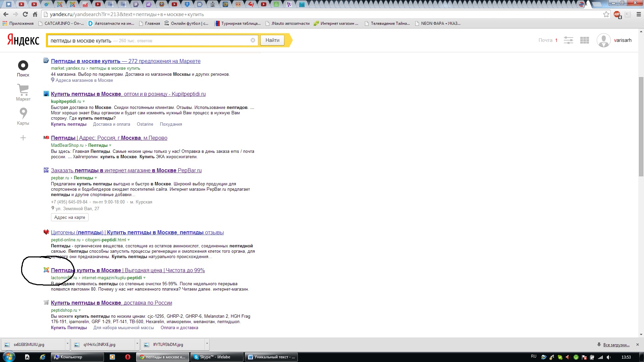Launch the Internet Explorer taskbar icon
644x362 pixels.
point(43,357)
